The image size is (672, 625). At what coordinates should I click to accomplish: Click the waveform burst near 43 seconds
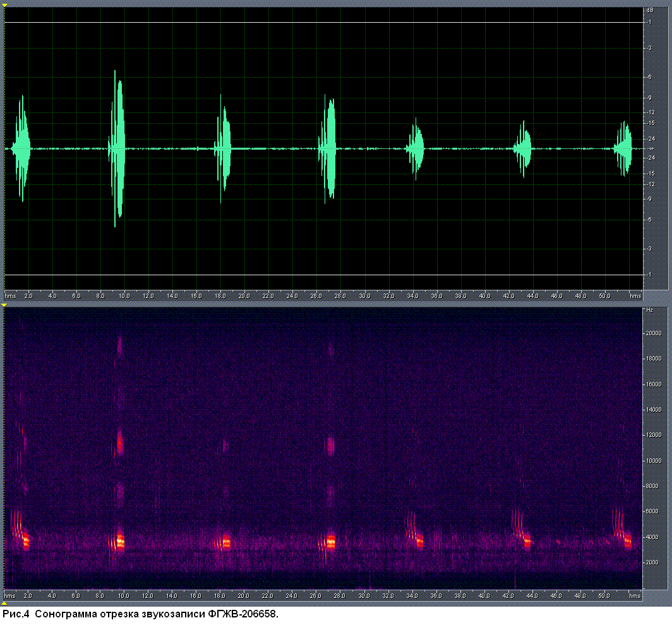[x=523, y=149]
